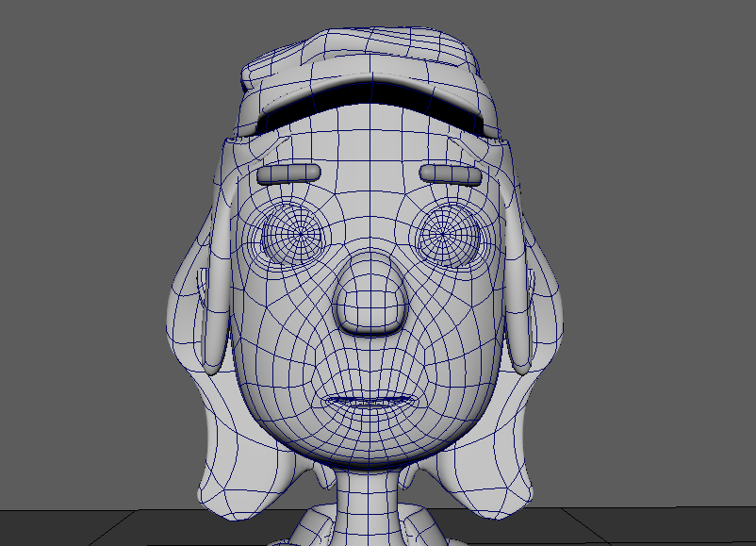Select the character's nose mesh

(370, 293)
